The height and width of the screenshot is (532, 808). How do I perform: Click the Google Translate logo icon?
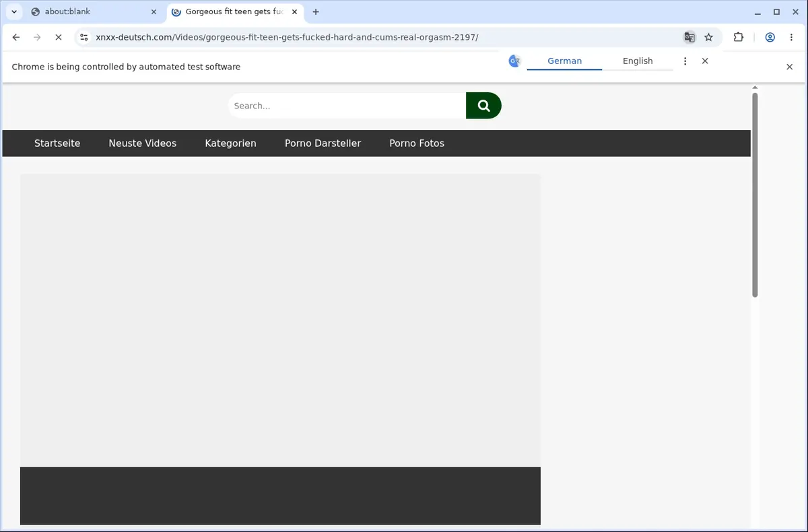pos(514,61)
